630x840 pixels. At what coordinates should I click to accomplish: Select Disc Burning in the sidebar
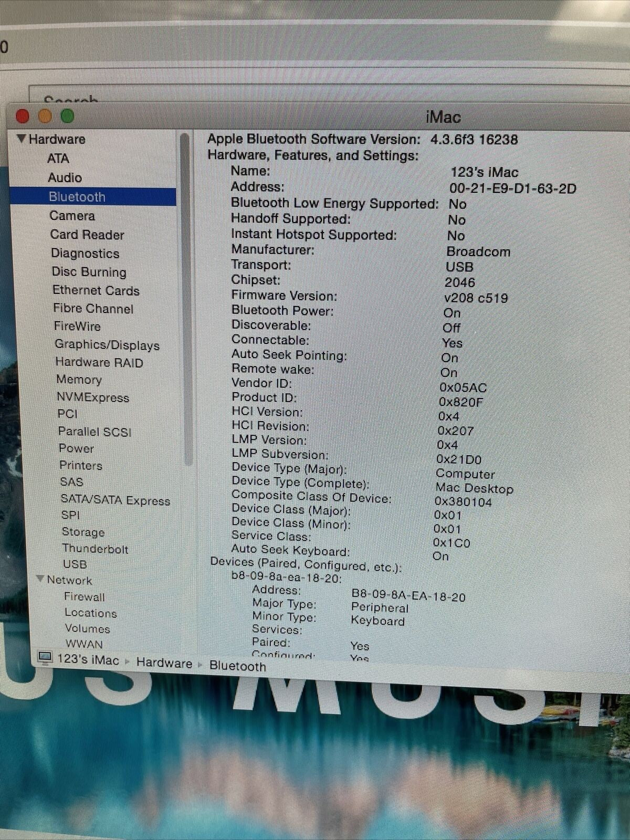point(89,272)
